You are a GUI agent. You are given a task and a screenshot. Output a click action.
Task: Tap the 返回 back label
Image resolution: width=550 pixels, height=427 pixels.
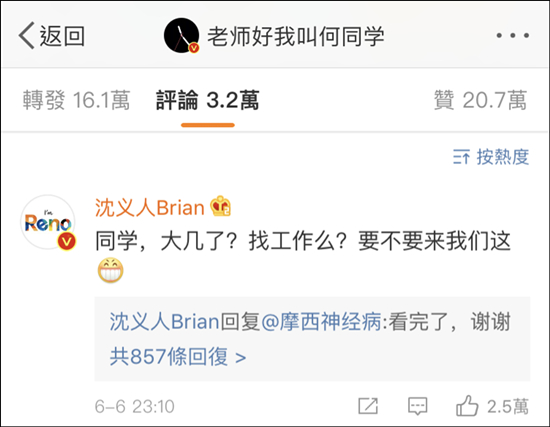[x=62, y=36]
